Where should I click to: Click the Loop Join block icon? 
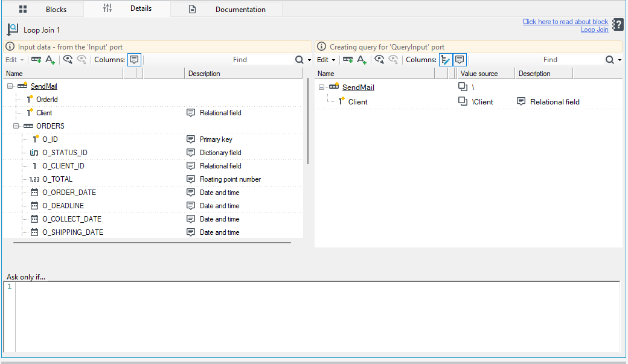pos(13,29)
